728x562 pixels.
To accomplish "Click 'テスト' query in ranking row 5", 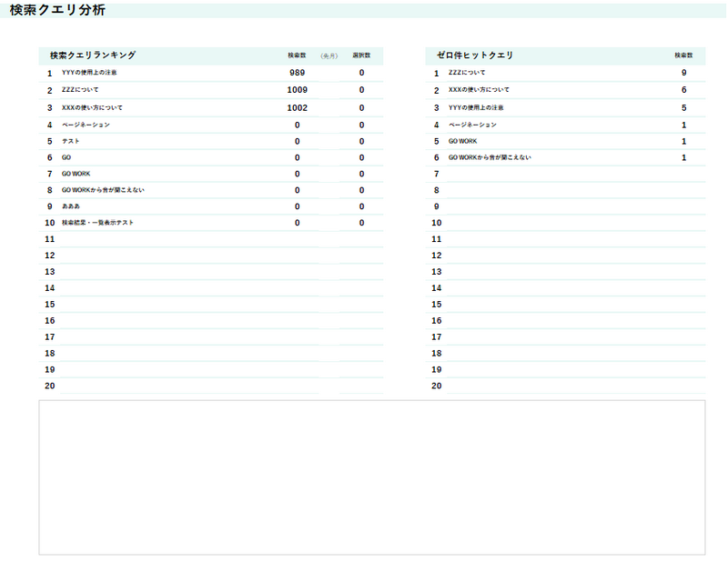I will coord(71,141).
